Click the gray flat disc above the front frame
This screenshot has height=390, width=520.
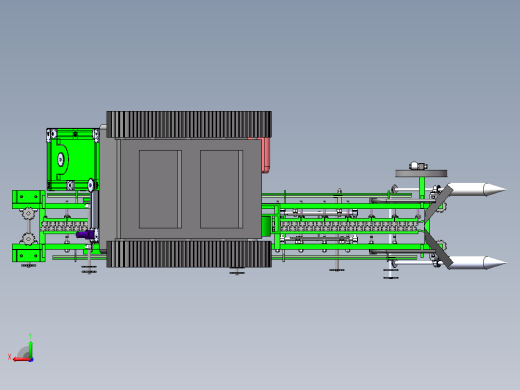[x=421, y=173]
